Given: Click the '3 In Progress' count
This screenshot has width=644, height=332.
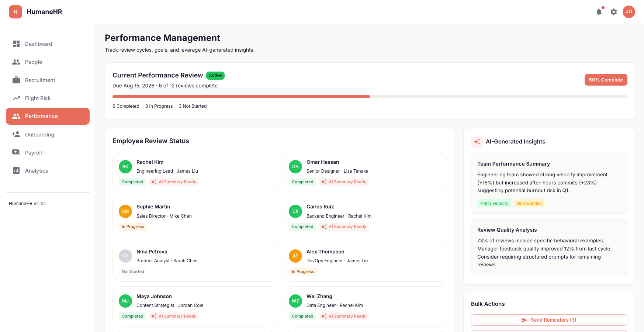Looking at the screenshot, I should pos(159,106).
